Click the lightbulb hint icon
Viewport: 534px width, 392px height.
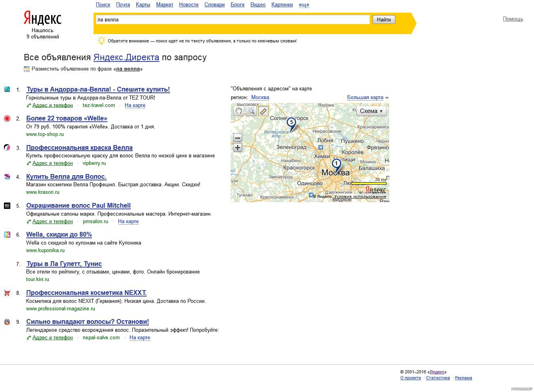click(x=101, y=40)
